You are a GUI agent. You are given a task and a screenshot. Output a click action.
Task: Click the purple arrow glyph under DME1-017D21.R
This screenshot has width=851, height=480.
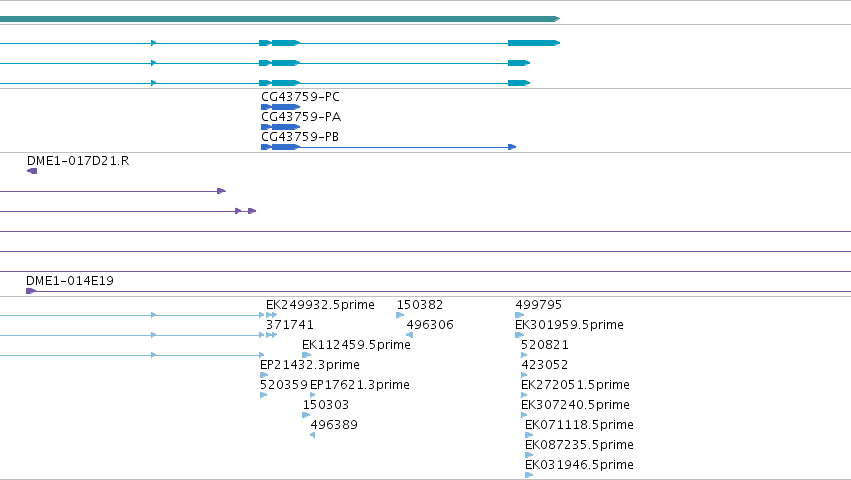pyautogui.click(x=32, y=171)
